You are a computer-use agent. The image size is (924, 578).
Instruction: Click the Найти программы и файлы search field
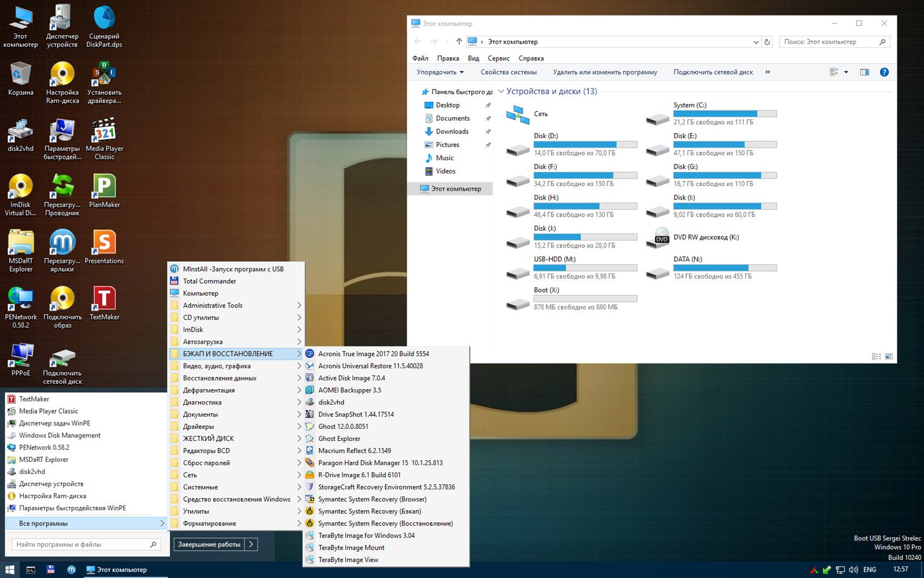(81, 544)
